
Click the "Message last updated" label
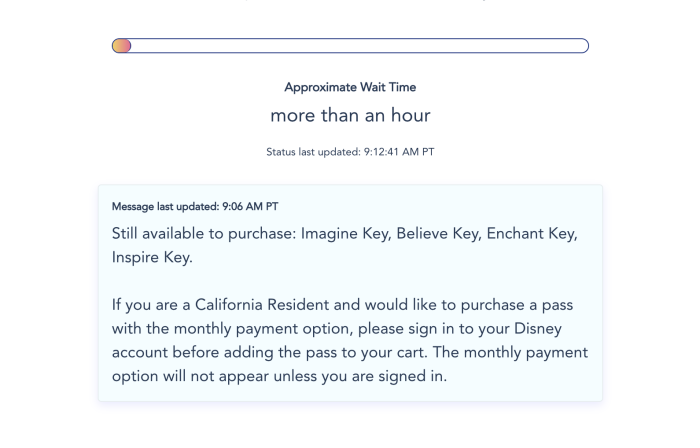click(x=160, y=207)
